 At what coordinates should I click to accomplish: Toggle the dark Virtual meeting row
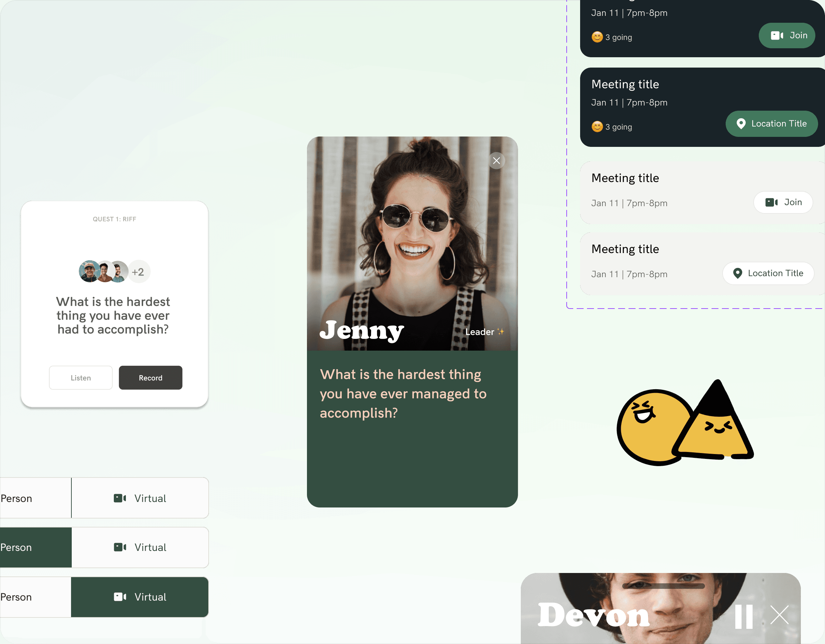click(x=139, y=596)
